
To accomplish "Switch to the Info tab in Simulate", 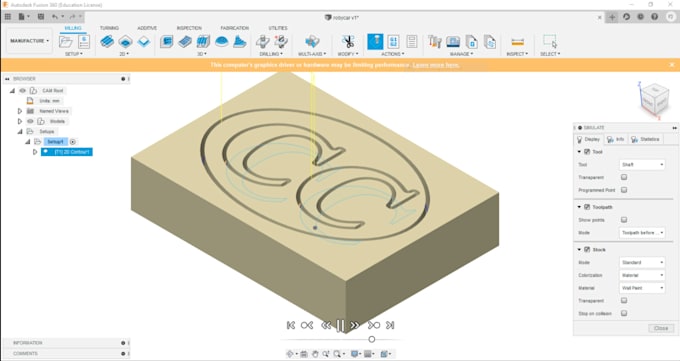I will (615, 139).
